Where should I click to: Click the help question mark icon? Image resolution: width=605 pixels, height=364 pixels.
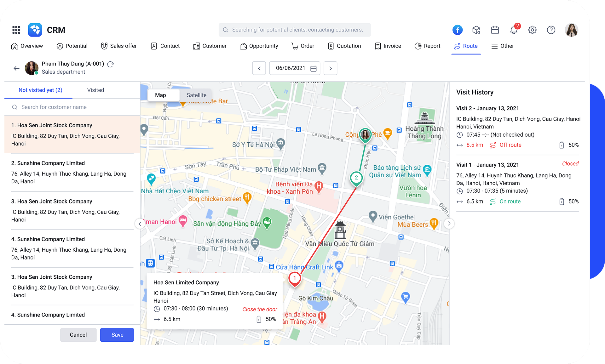click(551, 30)
